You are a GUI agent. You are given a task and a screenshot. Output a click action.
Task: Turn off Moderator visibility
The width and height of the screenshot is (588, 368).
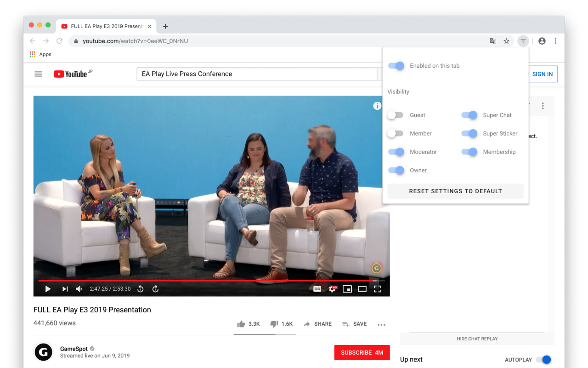tap(396, 152)
